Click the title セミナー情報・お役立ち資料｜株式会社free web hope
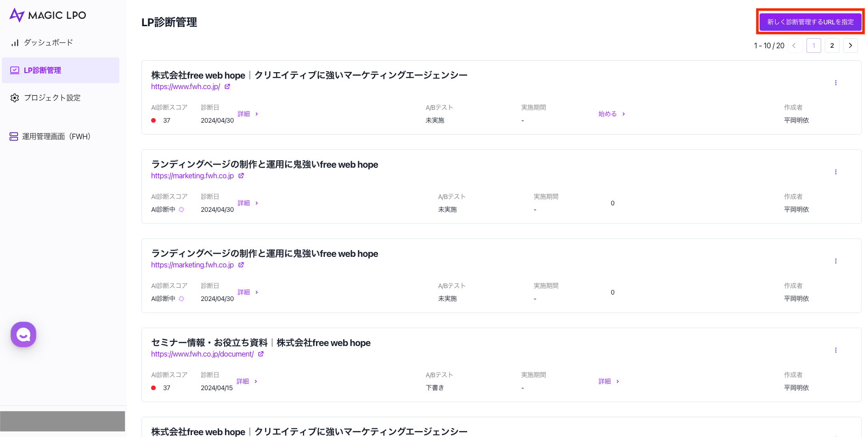Image resolution: width=868 pixels, height=437 pixels. coord(261,343)
